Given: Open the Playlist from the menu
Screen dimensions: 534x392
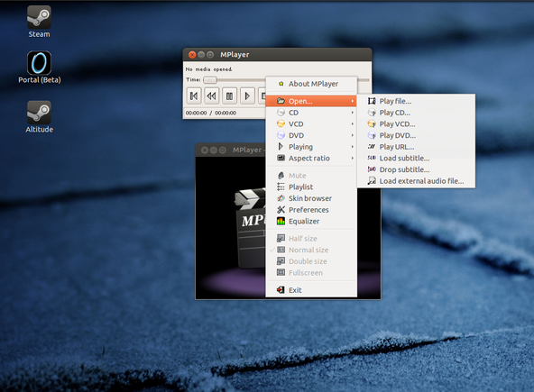Looking at the screenshot, I should tap(311, 187).
